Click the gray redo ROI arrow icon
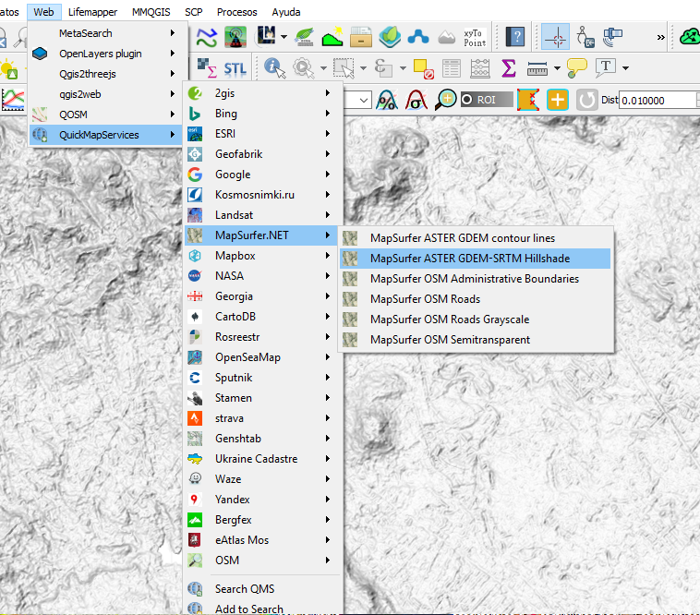The image size is (700, 615). pyautogui.click(x=586, y=100)
